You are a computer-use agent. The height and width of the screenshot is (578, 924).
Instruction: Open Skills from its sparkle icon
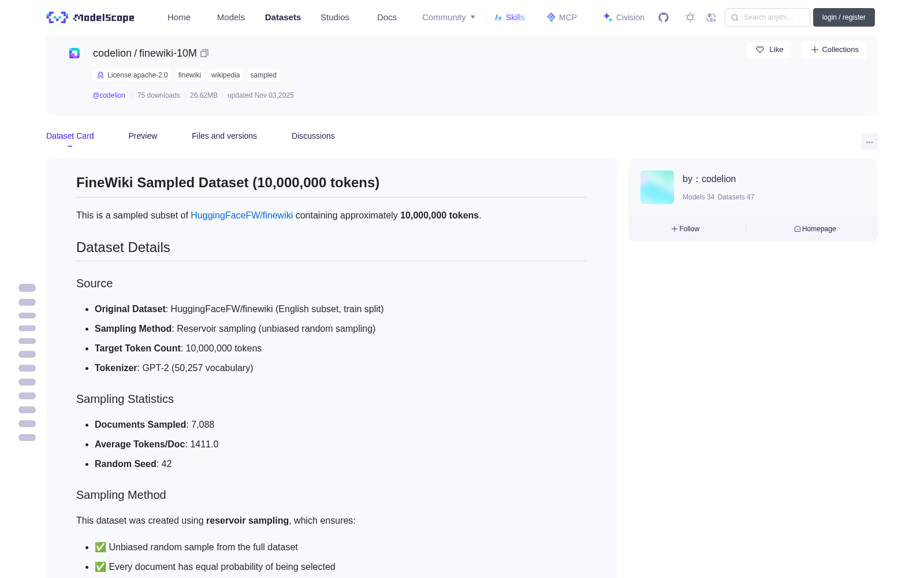498,17
